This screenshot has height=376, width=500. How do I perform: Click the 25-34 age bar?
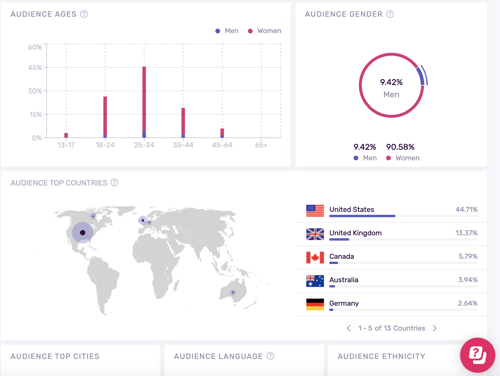click(x=144, y=102)
